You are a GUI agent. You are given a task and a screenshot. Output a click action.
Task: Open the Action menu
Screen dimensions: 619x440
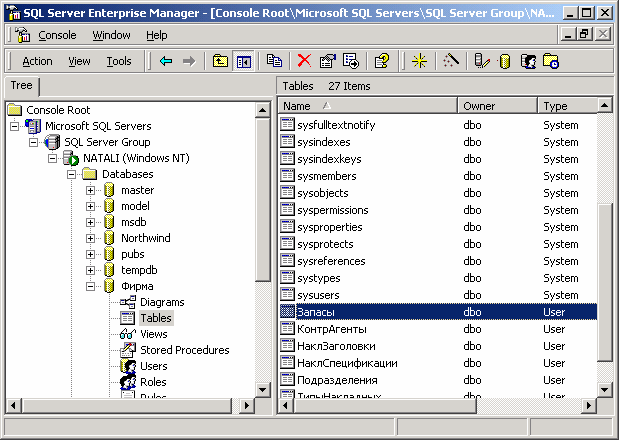[38, 61]
